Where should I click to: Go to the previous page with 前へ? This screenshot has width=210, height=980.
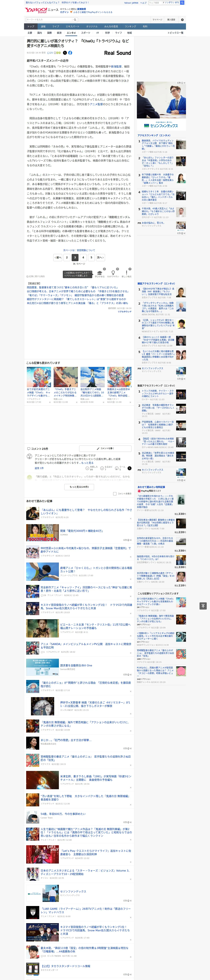(58, 257)
